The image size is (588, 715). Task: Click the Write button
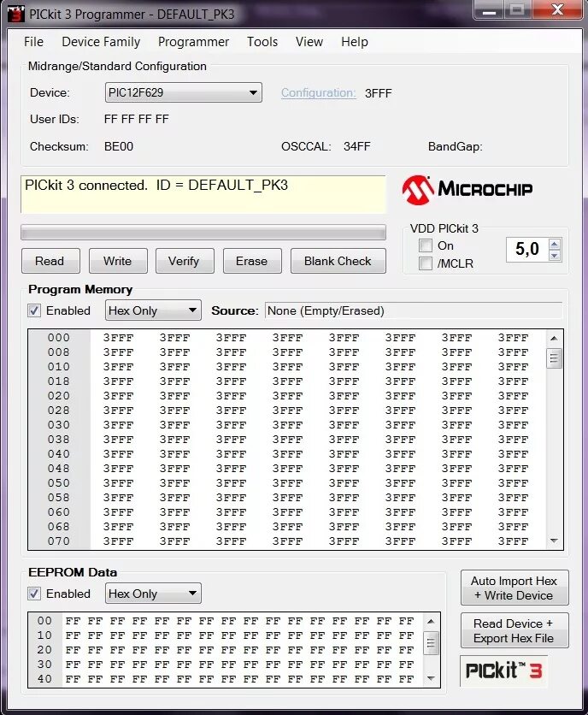tap(118, 261)
